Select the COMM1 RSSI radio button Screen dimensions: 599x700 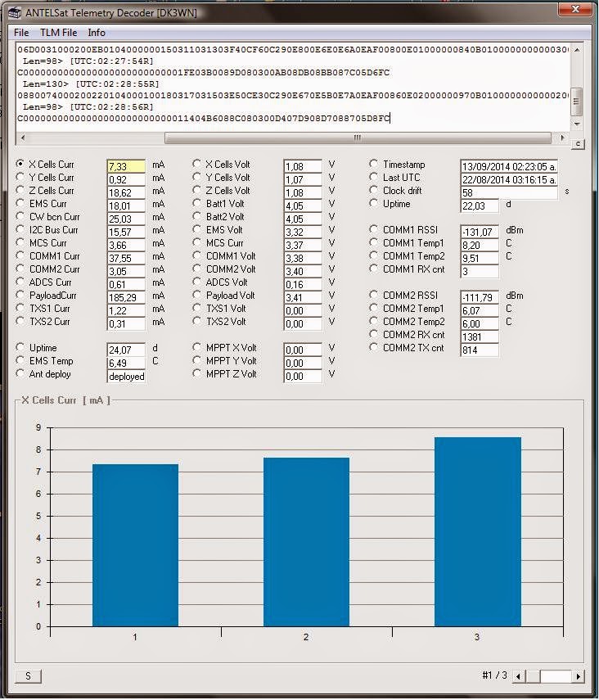pyautogui.click(x=374, y=229)
